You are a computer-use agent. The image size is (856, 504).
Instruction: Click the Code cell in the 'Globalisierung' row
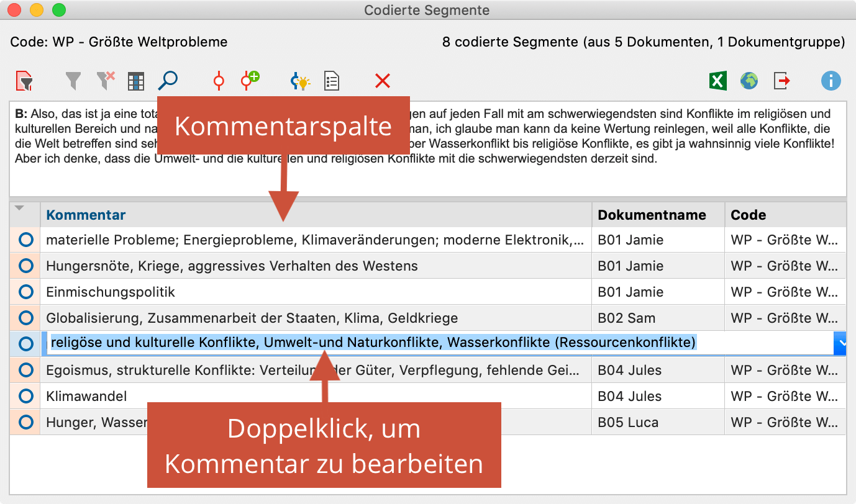[x=785, y=318]
